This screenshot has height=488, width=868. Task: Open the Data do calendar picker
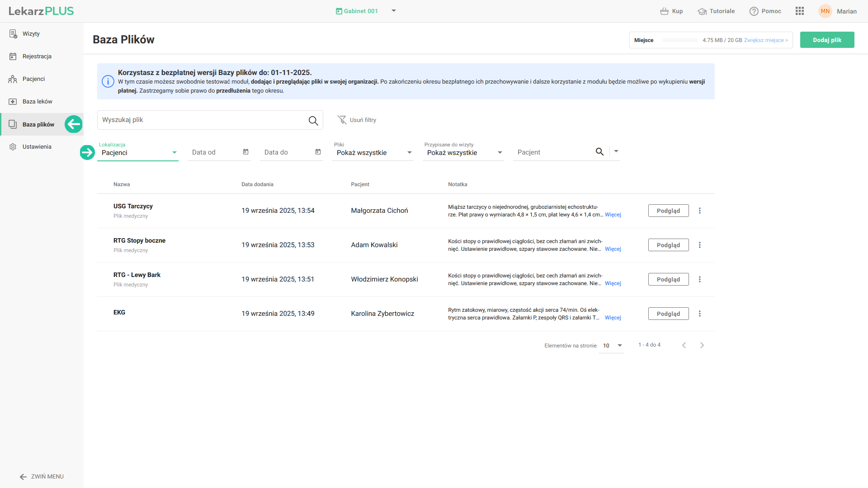click(x=318, y=152)
